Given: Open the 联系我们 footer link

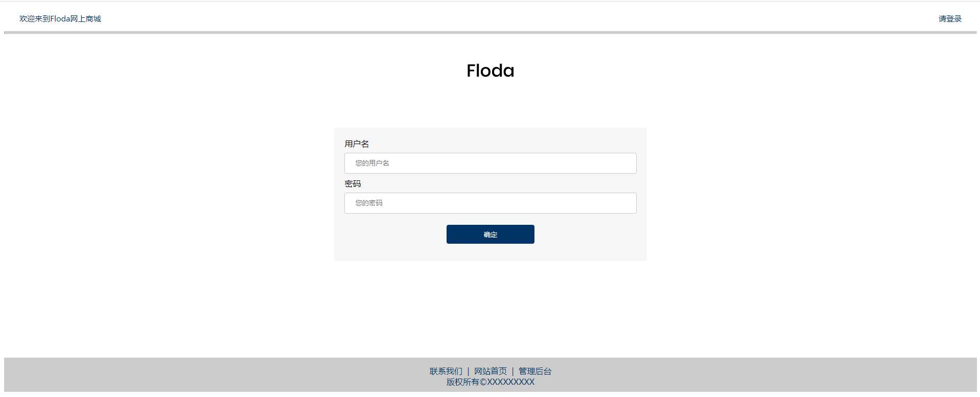Looking at the screenshot, I should pos(446,371).
